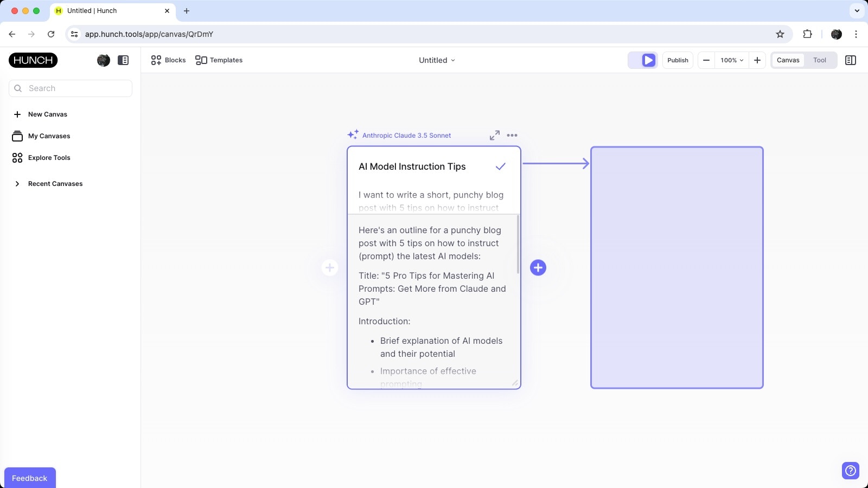Run the flow with the play icon
Screen dimensions: 868x488
point(648,60)
